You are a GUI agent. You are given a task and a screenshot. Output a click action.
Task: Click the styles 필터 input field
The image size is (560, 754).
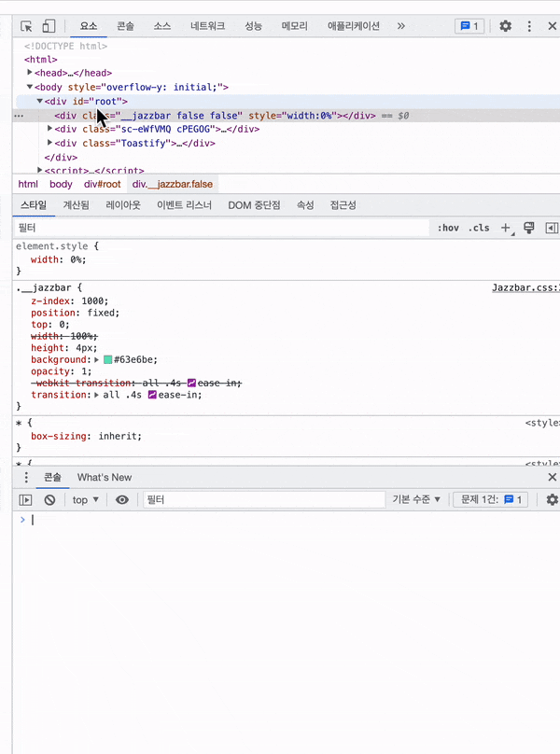pos(221,228)
